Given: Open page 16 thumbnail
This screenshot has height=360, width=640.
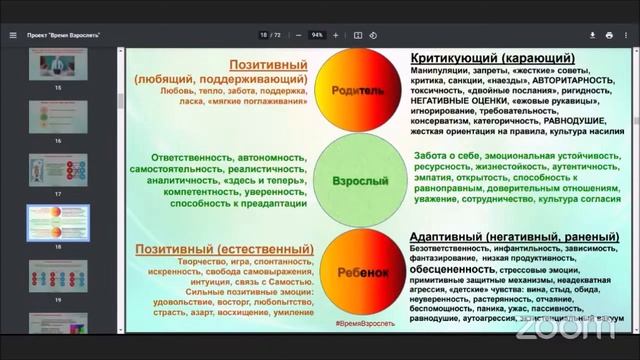Looking at the screenshot, I should (58, 117).
